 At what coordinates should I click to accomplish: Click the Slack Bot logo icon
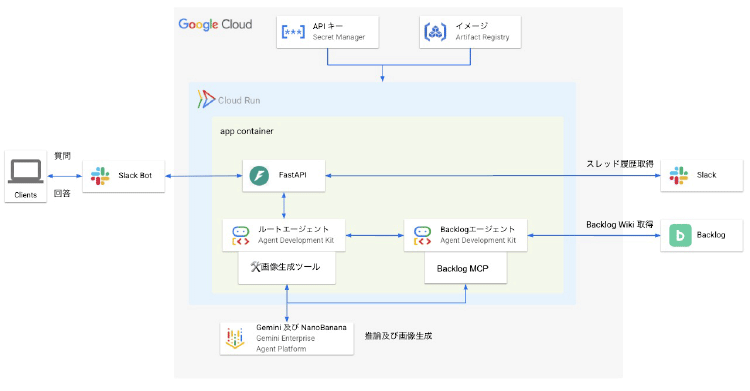(x=100, y=176)
